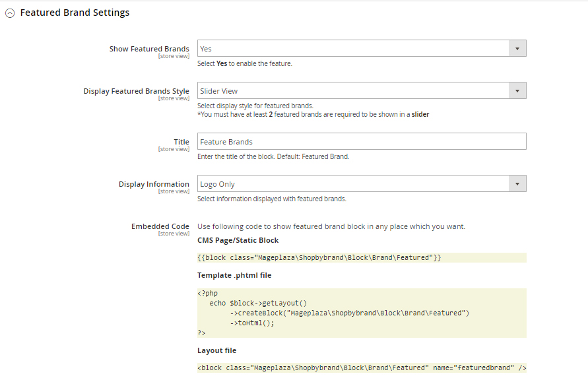Click the CMS Page/Static Block heading

(x=238, y=240)
